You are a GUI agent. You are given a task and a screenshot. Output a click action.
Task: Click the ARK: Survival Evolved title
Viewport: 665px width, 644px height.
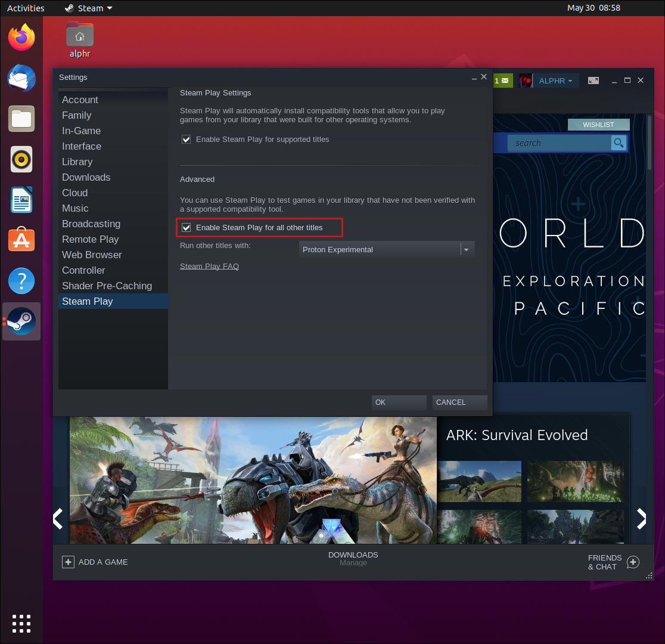click(517, 435)
